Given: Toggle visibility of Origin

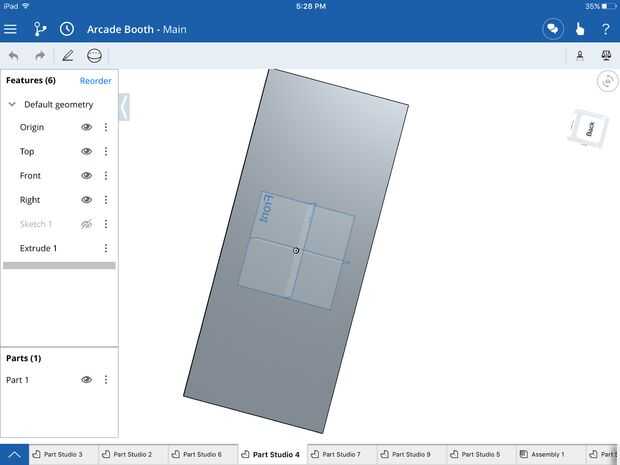Looking at the screenshot, I should pyautogui.click(x=87, y=127).
